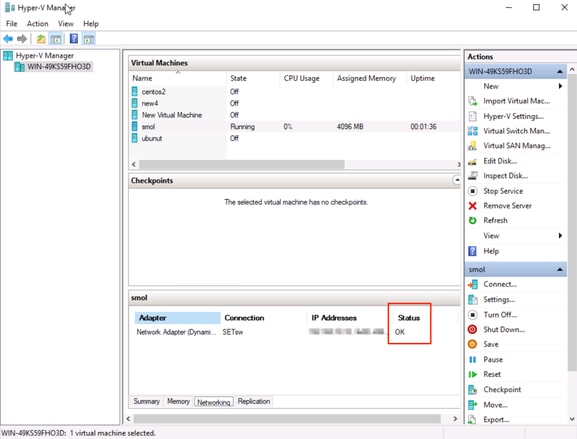Click the Up one level folder icon
Screen dimensions: 577x439
[x=41, y=39]
